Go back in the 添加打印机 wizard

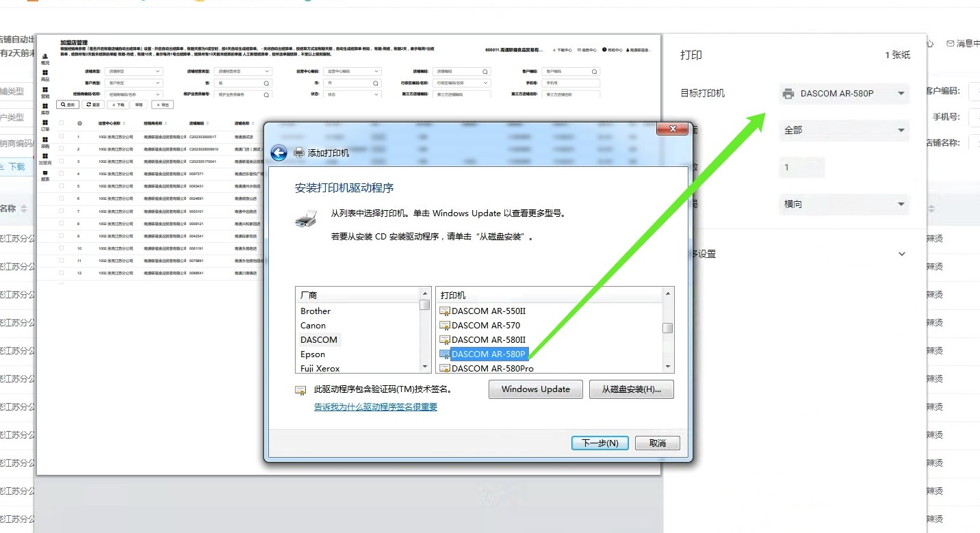coord(279,153)
